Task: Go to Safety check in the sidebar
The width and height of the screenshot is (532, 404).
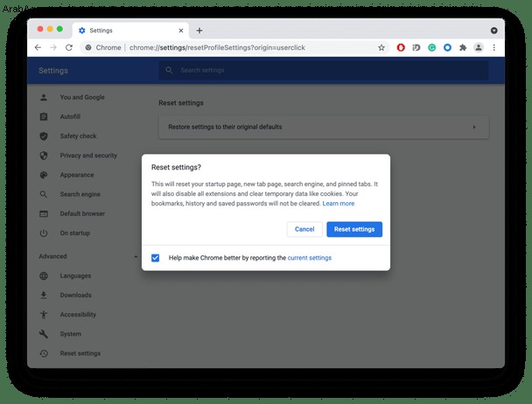Action: click(78, 136)
